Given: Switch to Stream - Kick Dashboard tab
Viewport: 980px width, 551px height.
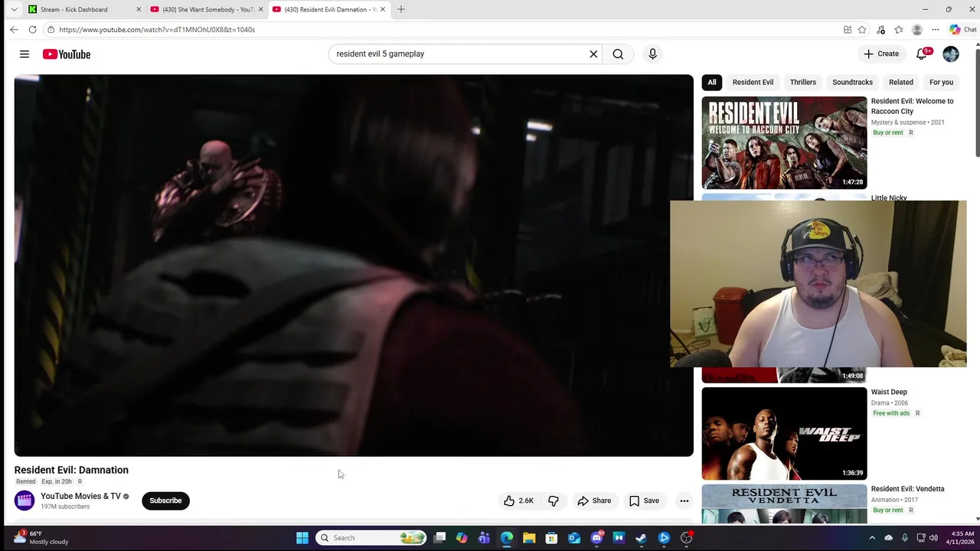Looking at the screenshot, I should (84, 9).
